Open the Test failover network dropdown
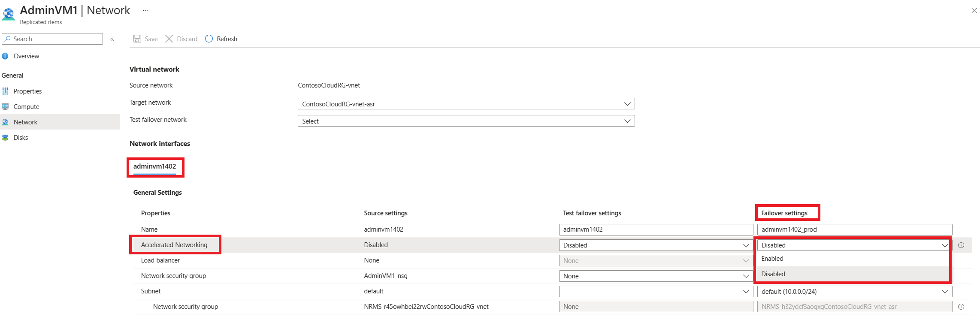Image resolution: width=980 pixels, height=326 pixels. [466, 121]
